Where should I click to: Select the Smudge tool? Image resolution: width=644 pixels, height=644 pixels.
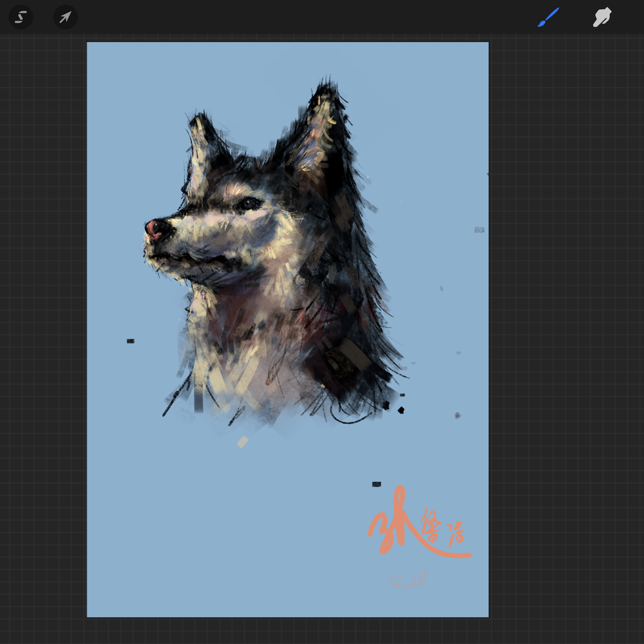point(602,17)
